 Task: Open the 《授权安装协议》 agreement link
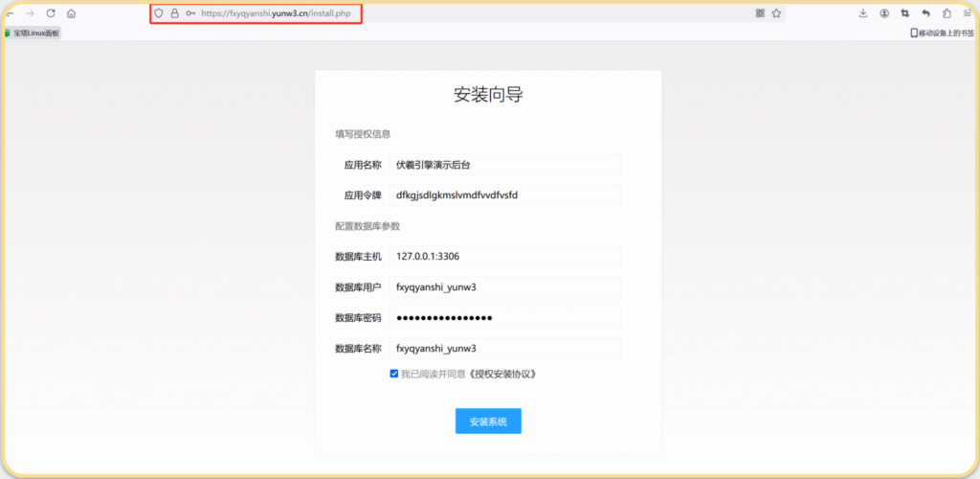click(501, 374)
